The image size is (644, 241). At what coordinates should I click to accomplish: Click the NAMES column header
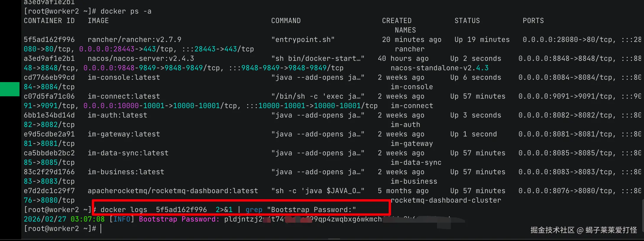pyautogui.click(x=405, y=30)
